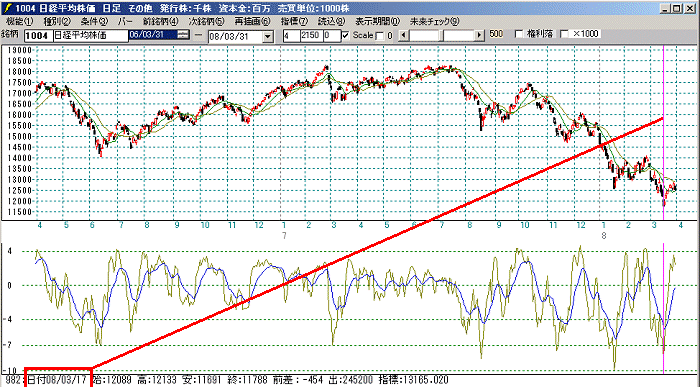Click 再描画(6) to redraw chart
Screen dimensions: 700x387
(252, 21)
